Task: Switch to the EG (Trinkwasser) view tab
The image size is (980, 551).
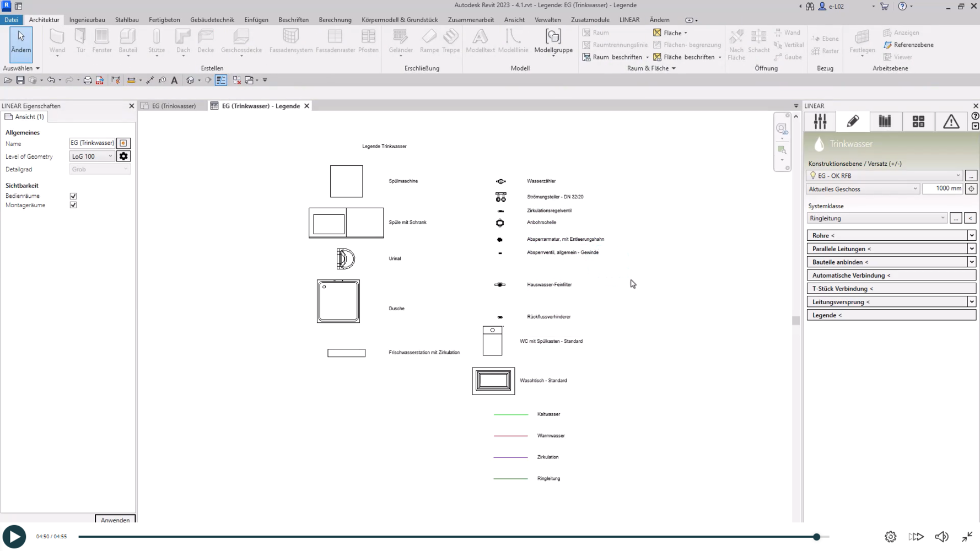Action: click(174, 106)
